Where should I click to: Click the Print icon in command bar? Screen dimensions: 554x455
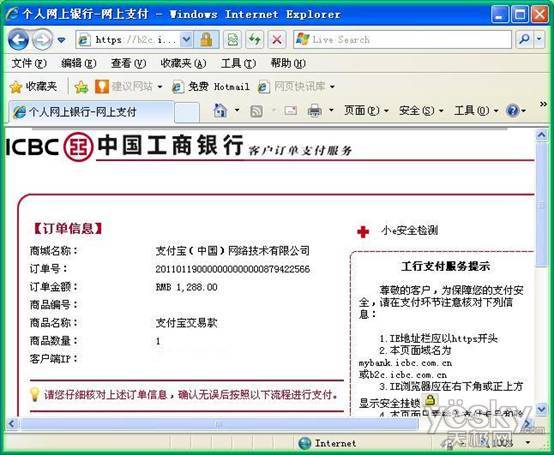point(314,111)
